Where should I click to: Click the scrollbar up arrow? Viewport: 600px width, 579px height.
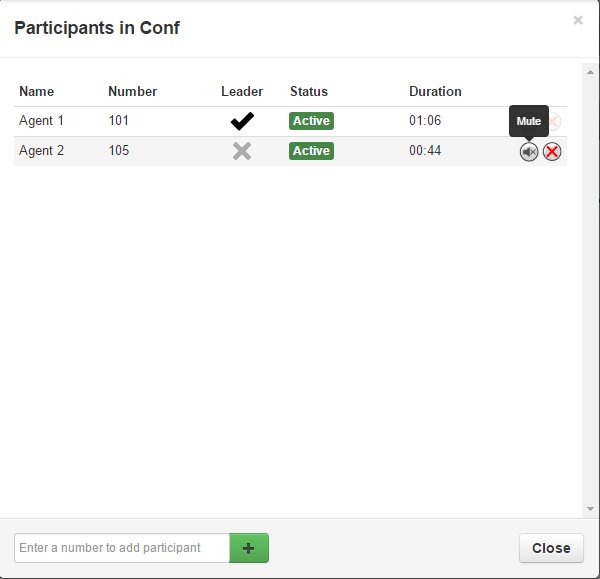click(x=590, y=72)
